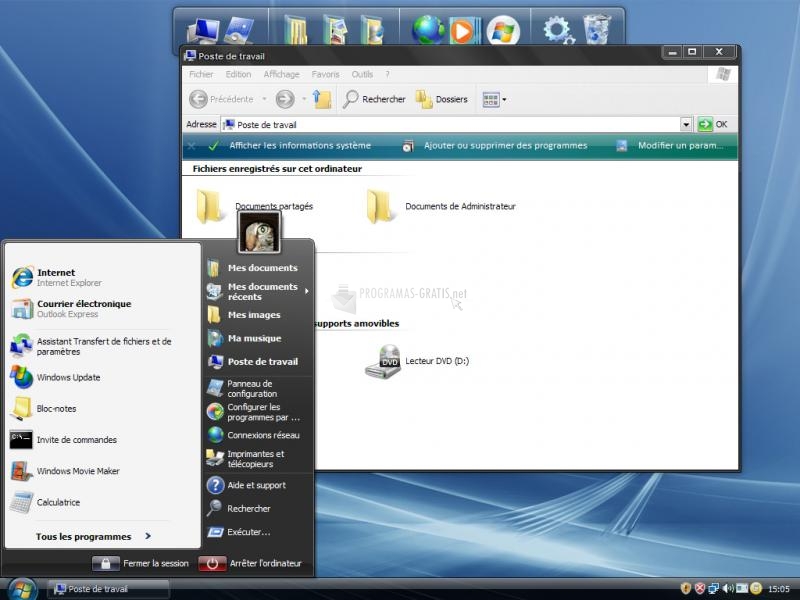Open the Affichage menu
This screenshot has width=800, height=600.
pos(281,74)
